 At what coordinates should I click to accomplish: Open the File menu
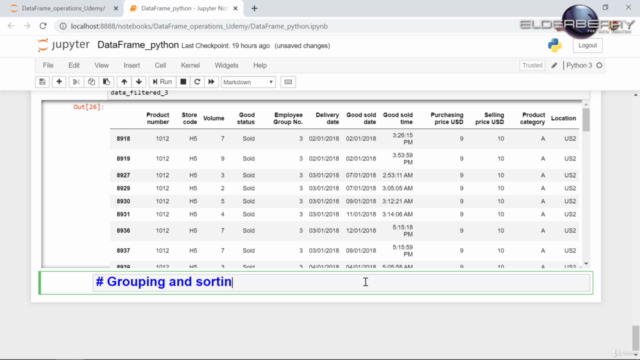coord(48,65)
